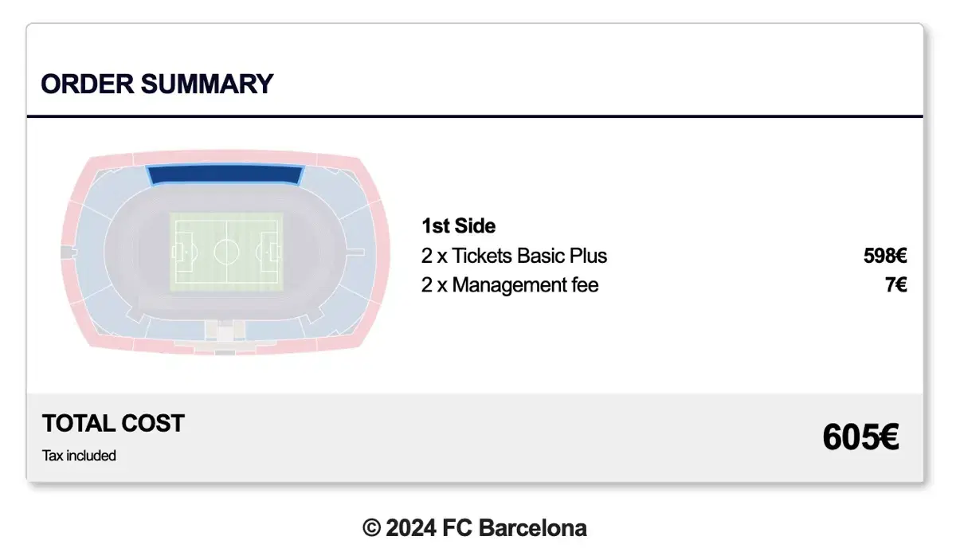Image resolution: width=956 pixels, height=560 pixels.
Task: Click the 7€ management fee amount
Action: click(896, 284)
